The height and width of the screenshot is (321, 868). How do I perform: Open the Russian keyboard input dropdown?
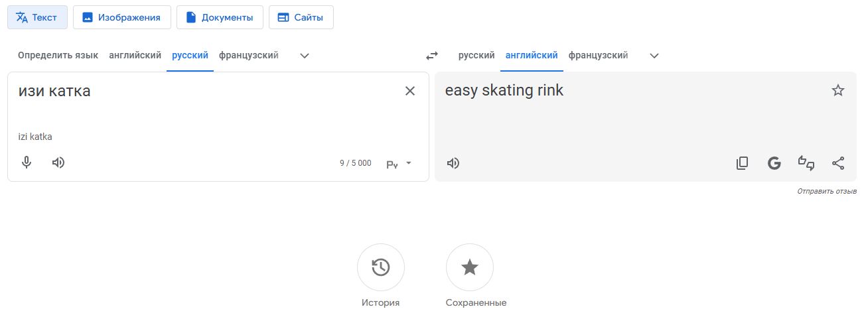pos(399,163)
